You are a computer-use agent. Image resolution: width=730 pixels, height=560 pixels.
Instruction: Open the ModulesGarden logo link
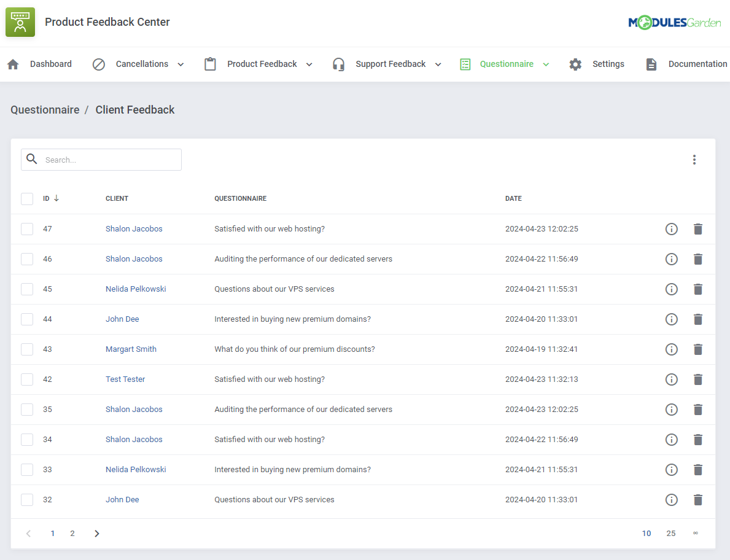[674, 22]
